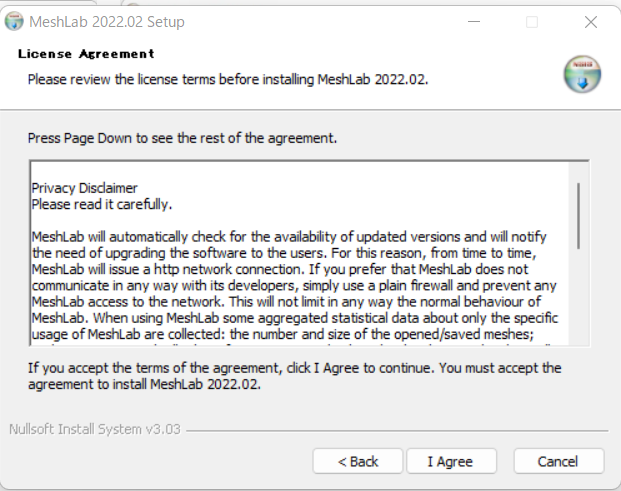621x491 pixels.
Task: Click the 'Press Page Down' instruction text
Action: pos(182,138)
